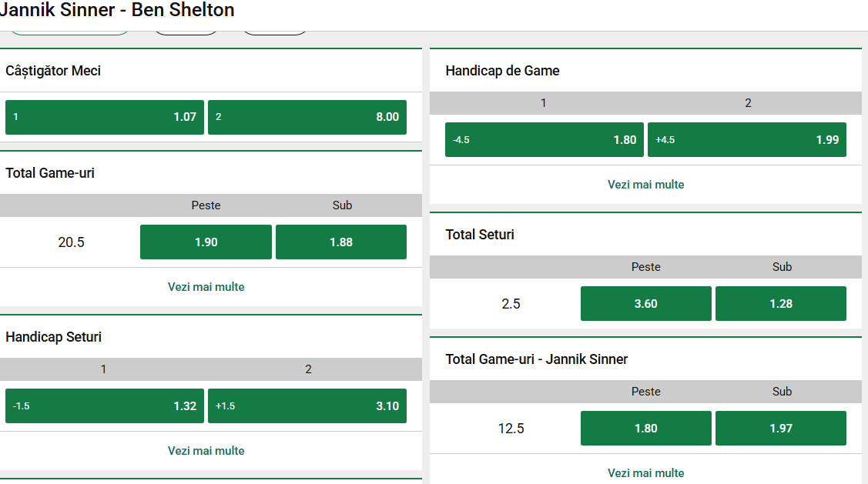868x484 pixels.
Task: Choose Sub 12.5 Sinner games at 1.97
Action: (781, 428)
